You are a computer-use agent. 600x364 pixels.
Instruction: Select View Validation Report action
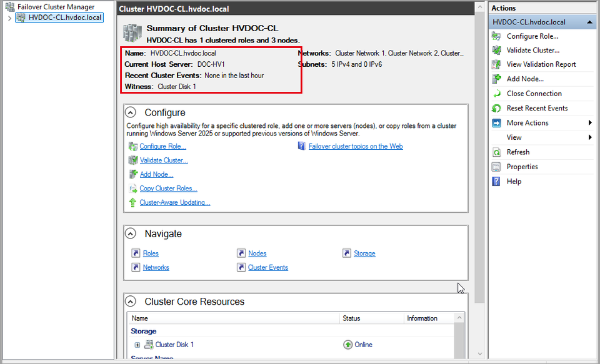point(541,64)
